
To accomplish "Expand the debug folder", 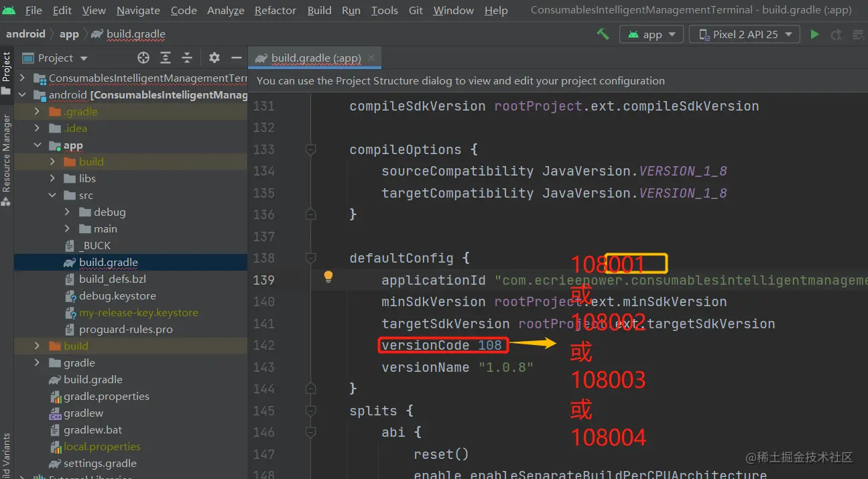I will (68, 212).
